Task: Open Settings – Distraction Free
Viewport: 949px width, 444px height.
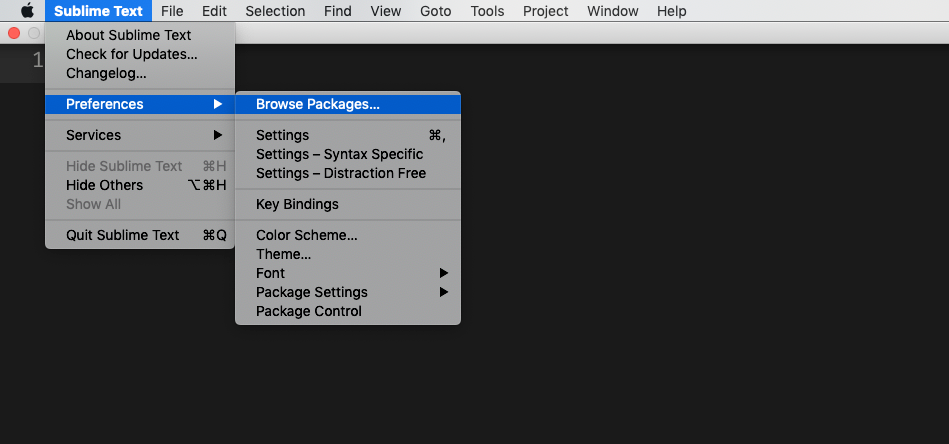Action: pyautogui.click(x=348, y=174)
